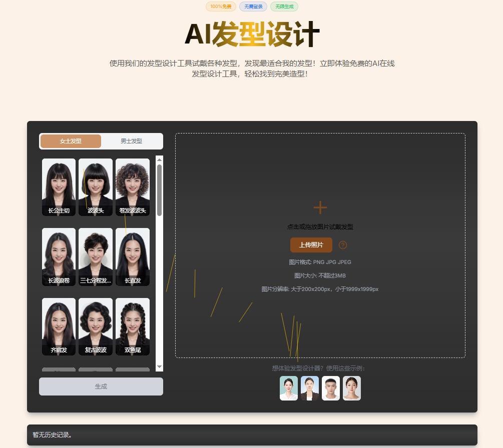Click the 无需登录 badge at the top
Screen dimensions: 503x448
(x=253, y=6)
